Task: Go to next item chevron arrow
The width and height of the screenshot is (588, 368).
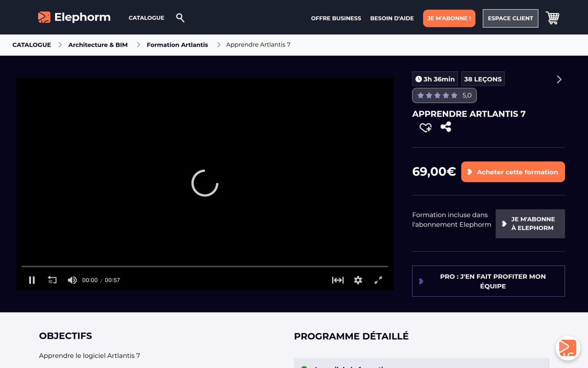Action: click(559, 79)
